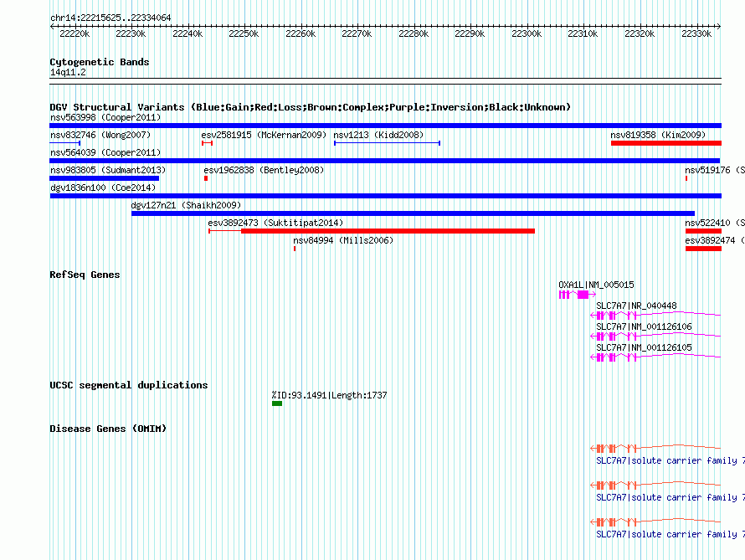Click the nsv819358 (Kim2009) red loss bar
The width and height of the screenshot is (745, 560).
tap(666, 143)
